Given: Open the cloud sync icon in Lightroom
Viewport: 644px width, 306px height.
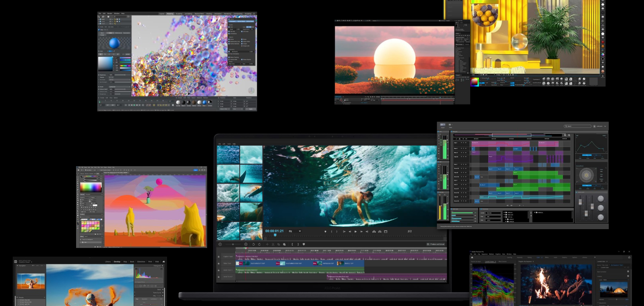Looking at the screenshot, I should (164, 262).
